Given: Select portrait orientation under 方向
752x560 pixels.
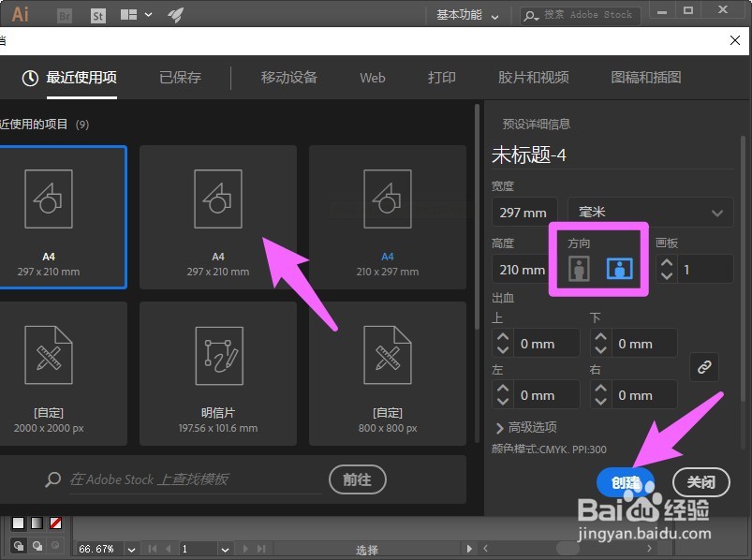Looking at the screenshot, I should [x=578, y=268].
